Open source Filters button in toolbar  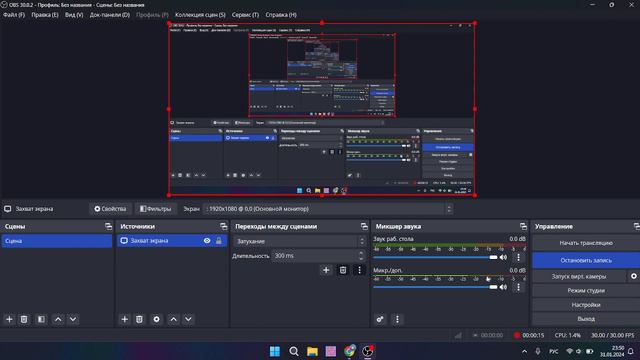pyautogui.click(x=156, y=209)
